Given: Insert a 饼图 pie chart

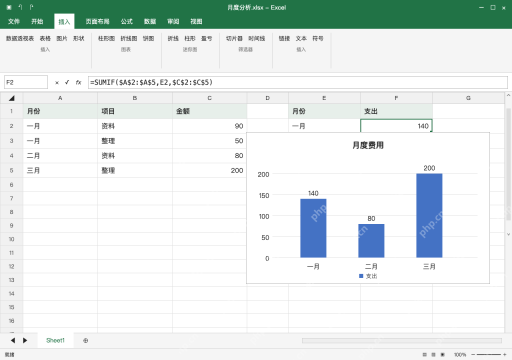Looking at the screenshot, I should (148, 39).
